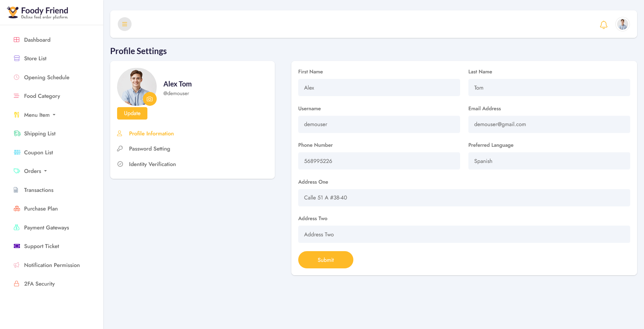The image size is (644, 329).
Task: Open Support Ticket link
Action: tap(42, 246)
